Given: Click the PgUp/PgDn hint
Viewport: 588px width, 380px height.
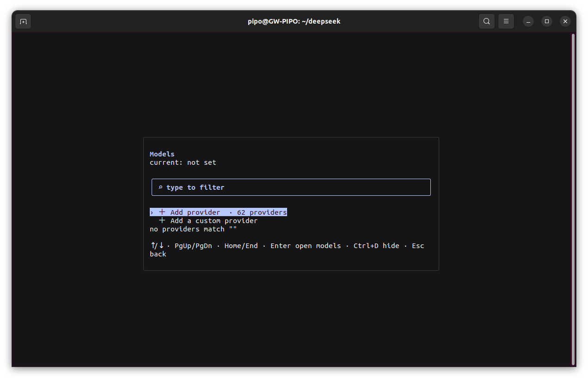Looking at the screenshot, I should (193, 246).
